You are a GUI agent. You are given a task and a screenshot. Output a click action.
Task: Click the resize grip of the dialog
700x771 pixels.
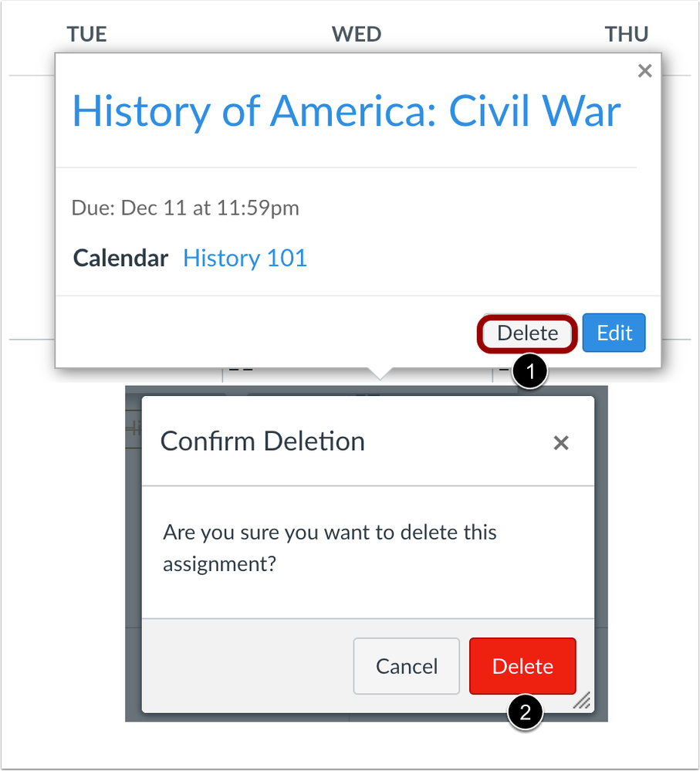(582, 702)
